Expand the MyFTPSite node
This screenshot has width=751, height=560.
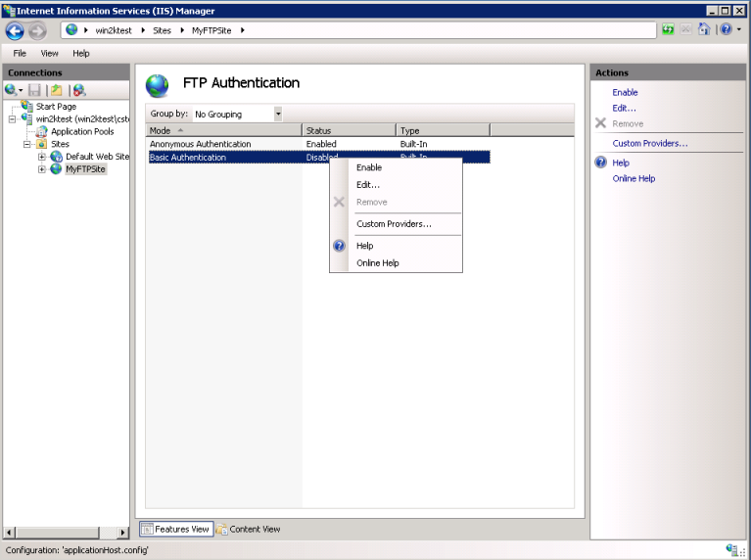point(42,169)
